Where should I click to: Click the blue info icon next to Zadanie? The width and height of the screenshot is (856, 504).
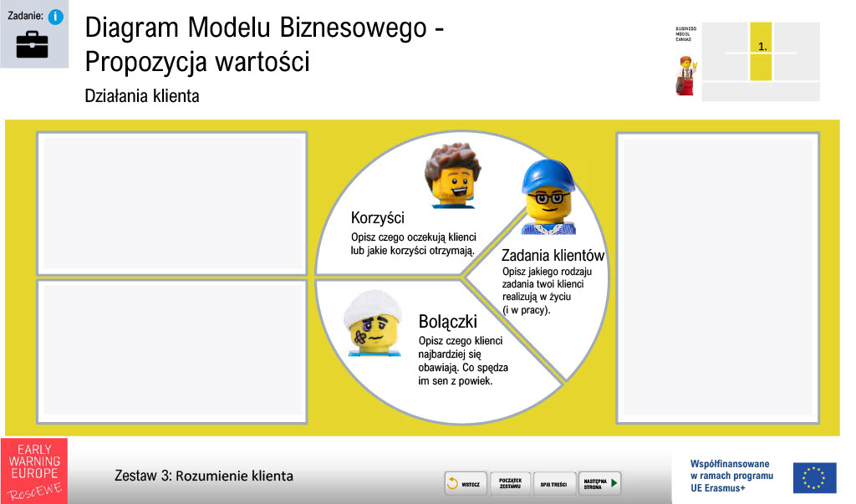tap(56, 17)
